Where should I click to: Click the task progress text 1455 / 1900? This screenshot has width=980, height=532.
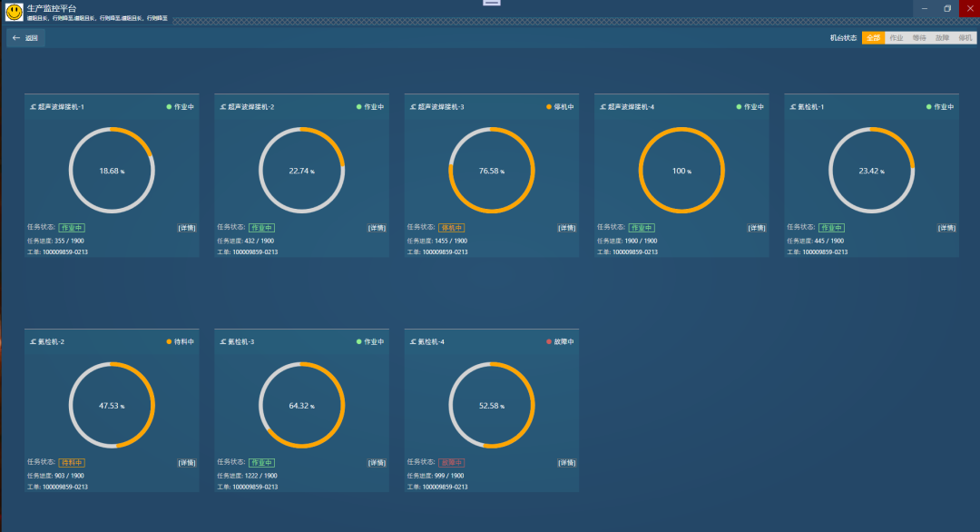(x=451, y=241)
